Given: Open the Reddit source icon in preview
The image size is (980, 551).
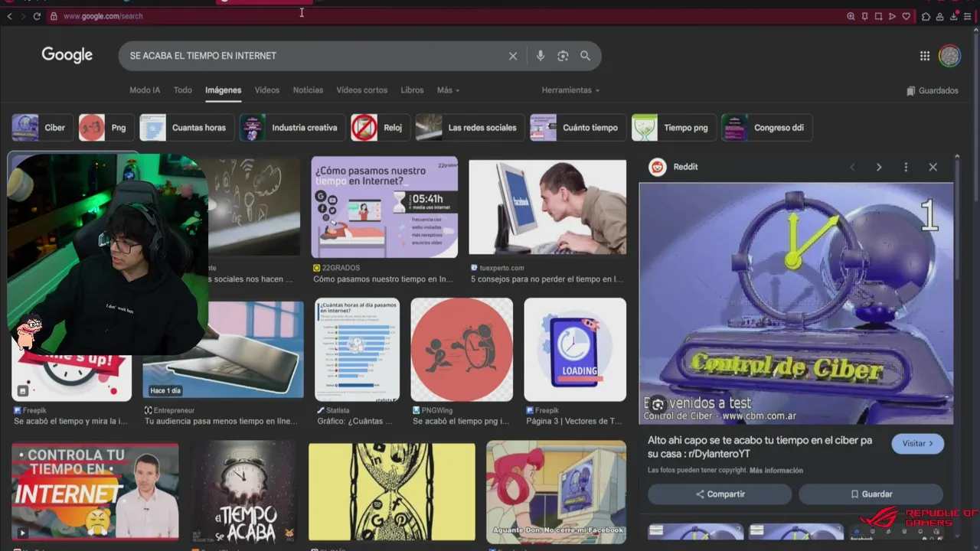Looking at the screenshot, I should [658, 167].
